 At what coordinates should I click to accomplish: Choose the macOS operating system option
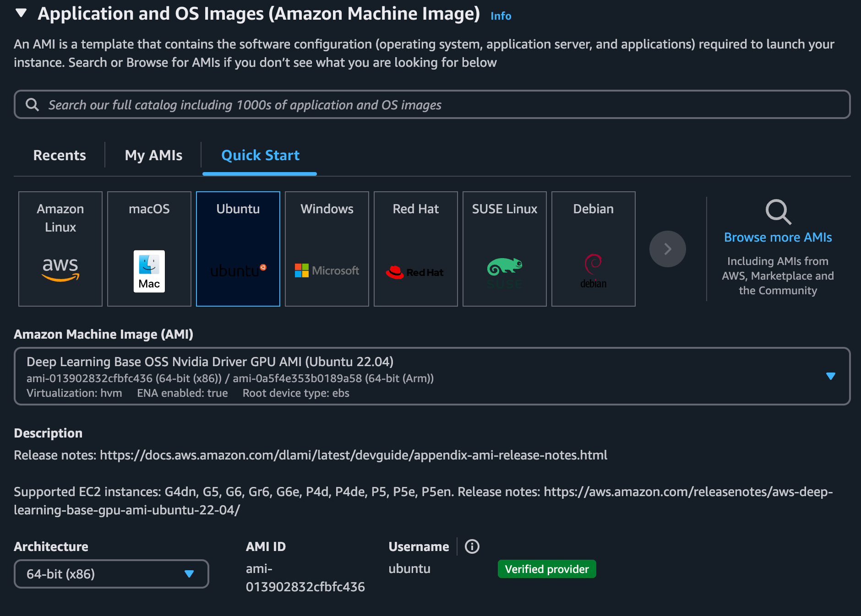point(149,249)
